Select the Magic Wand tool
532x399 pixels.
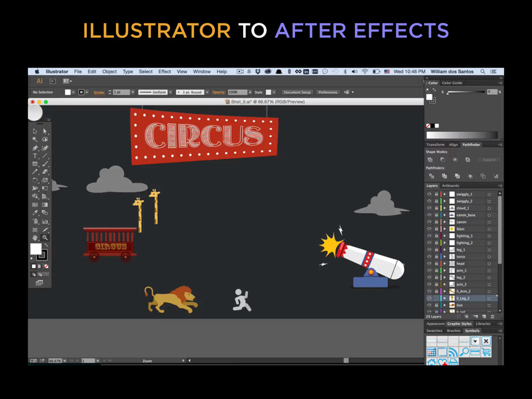tap(35, 139)
